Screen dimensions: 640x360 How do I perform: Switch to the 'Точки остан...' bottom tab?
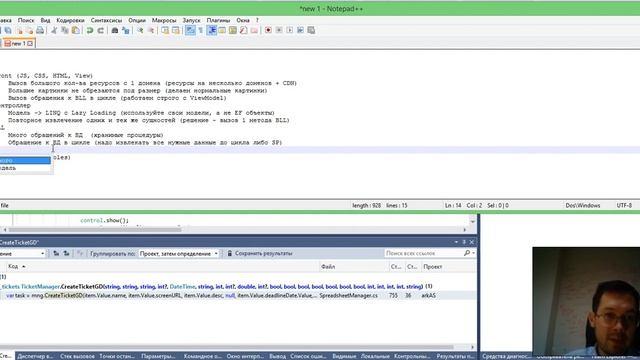117,356
